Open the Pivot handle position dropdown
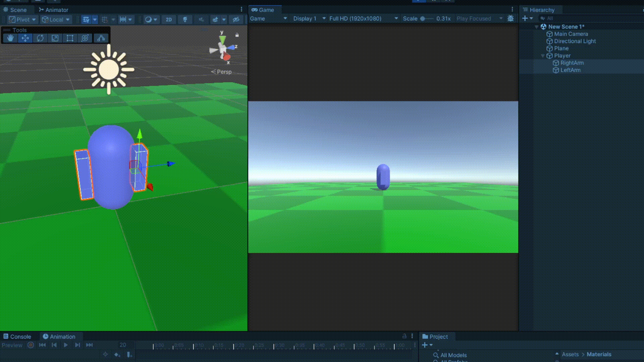Viewport: 644px width, 362px height. click(22, 19)
